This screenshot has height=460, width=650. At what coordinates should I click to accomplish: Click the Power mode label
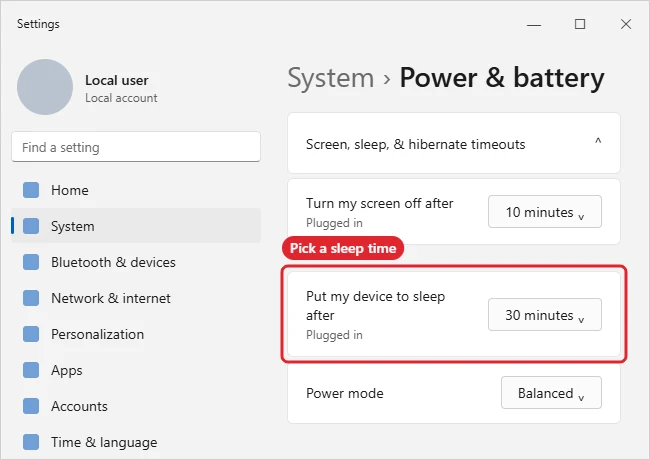pyautogui.click(x=345, y=393)
